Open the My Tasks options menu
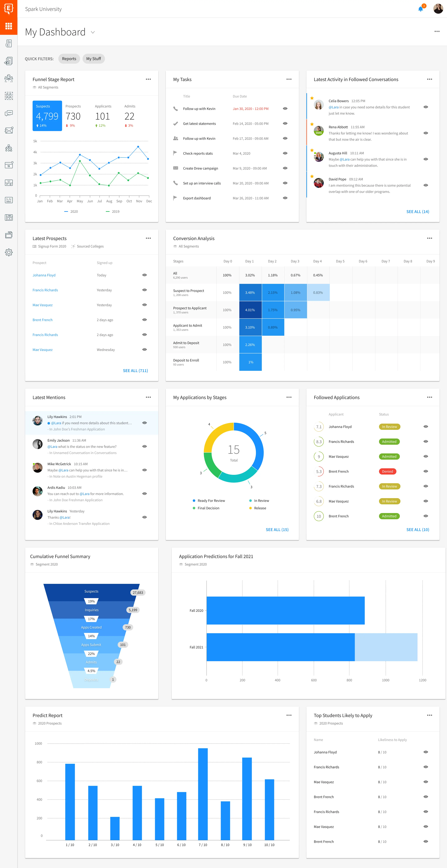Viewport: 447px width, 868px height. point(289,79)
